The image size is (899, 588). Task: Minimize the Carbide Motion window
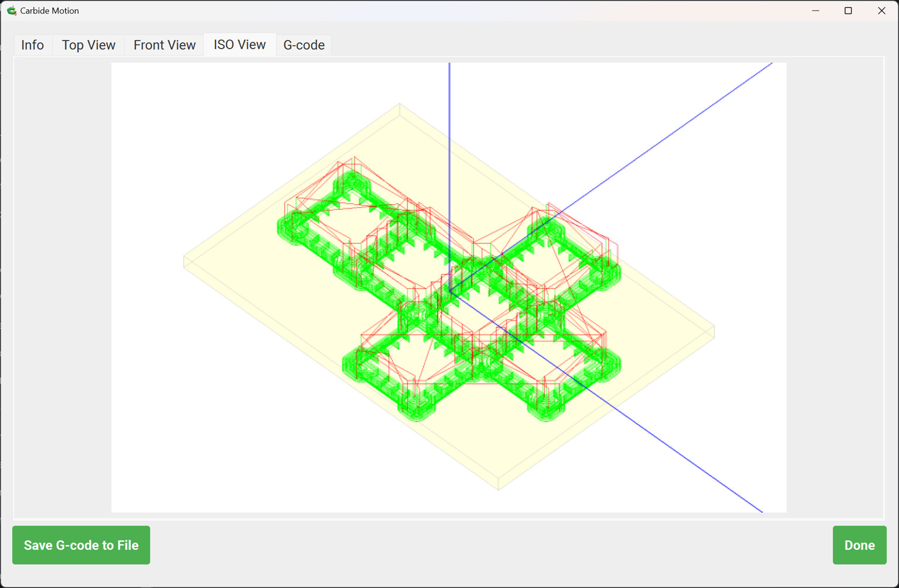815,11
